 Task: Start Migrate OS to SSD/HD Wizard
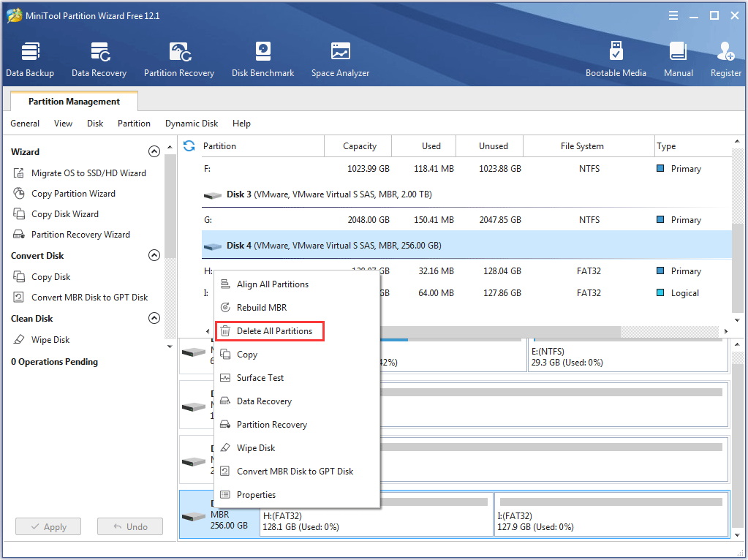(x=88, y=173)
